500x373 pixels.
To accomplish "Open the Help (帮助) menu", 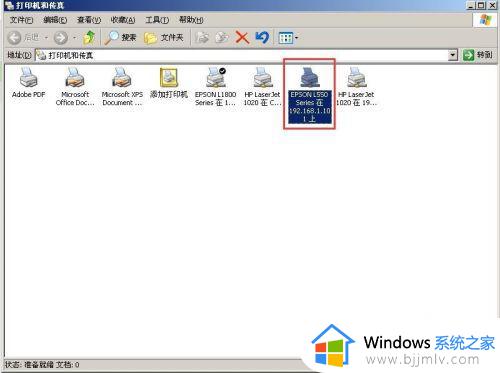I will (191, 20).
